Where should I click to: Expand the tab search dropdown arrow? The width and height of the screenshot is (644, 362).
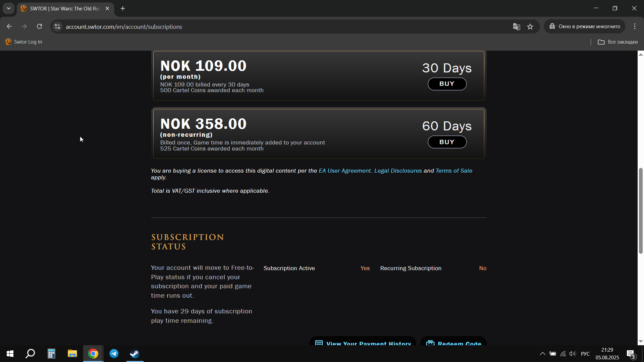pyautogui.click(x=9, y=8)
